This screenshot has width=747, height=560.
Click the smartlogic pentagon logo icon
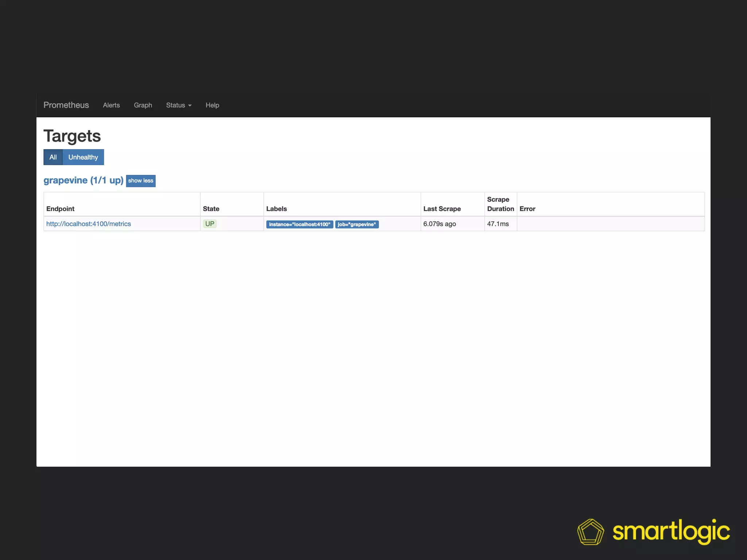point(590,532)
